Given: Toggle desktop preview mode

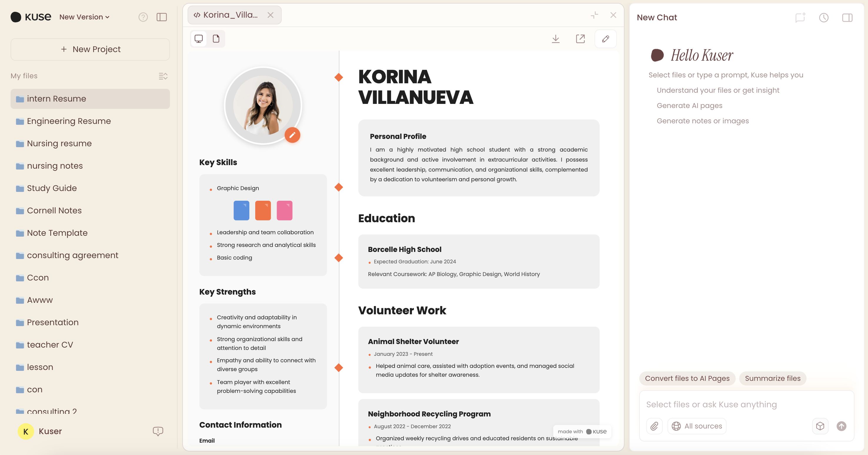Looking at the screenshot, I should point(198,39).
